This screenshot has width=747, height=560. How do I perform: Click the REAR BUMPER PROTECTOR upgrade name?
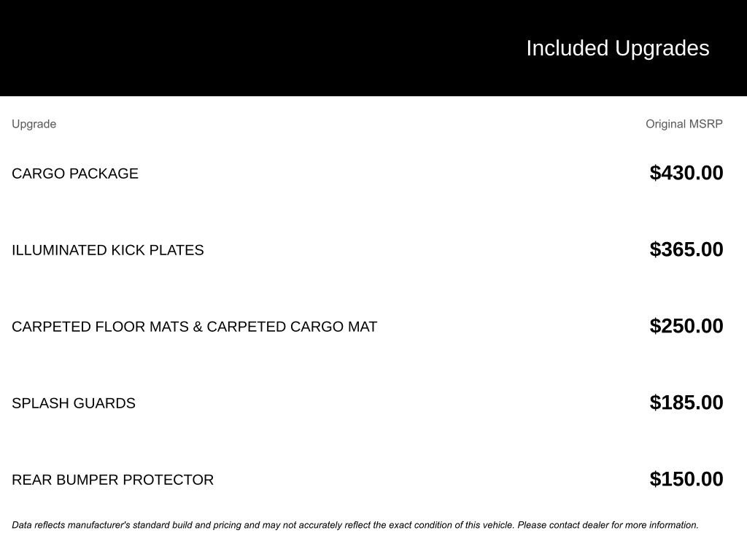click(x=113, y=480)
